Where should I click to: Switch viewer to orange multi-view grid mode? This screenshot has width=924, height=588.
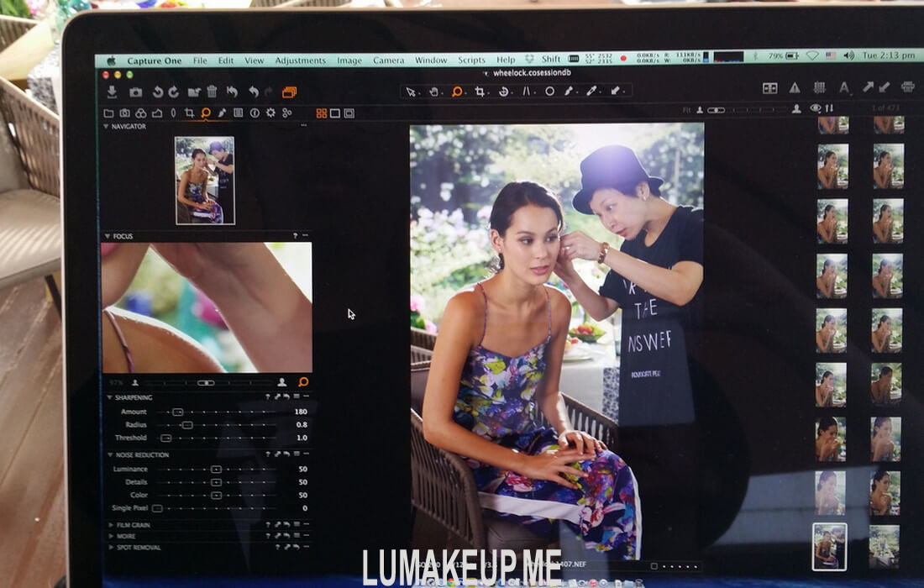pyautogui.click(x=321, y=113)
